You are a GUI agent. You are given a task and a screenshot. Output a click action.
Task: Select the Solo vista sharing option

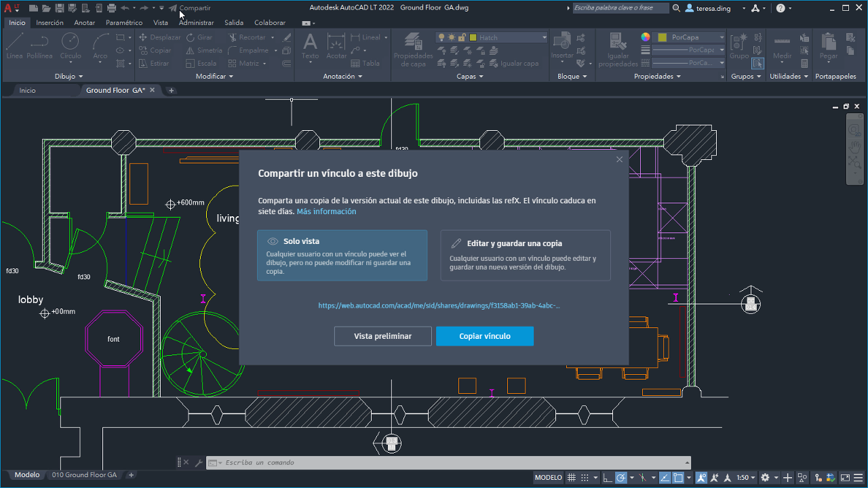(342, 256)
